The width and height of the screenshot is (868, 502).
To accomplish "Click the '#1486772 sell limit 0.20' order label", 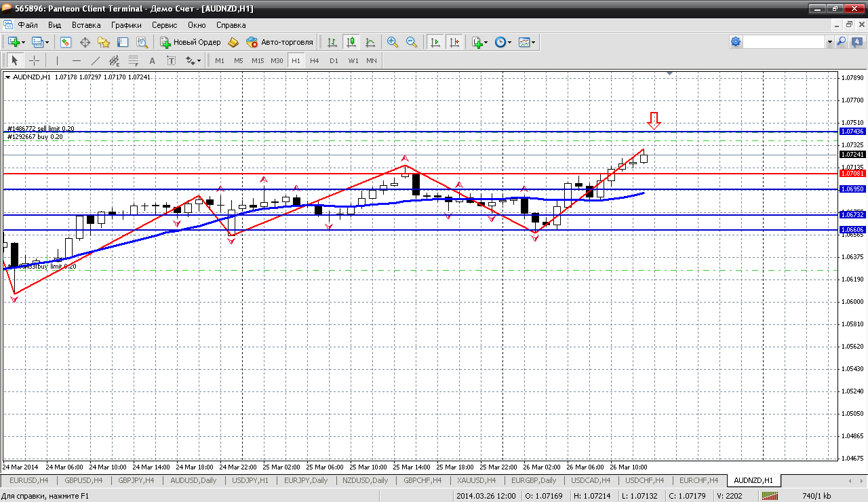I will [41, 128].
